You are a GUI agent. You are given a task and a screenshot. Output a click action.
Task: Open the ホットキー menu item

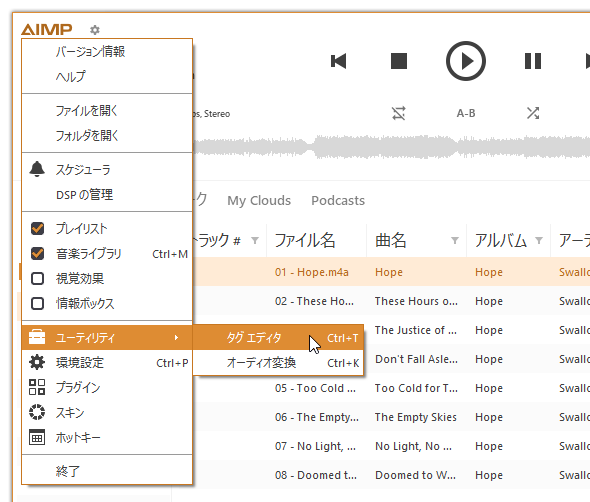point(107,438)
